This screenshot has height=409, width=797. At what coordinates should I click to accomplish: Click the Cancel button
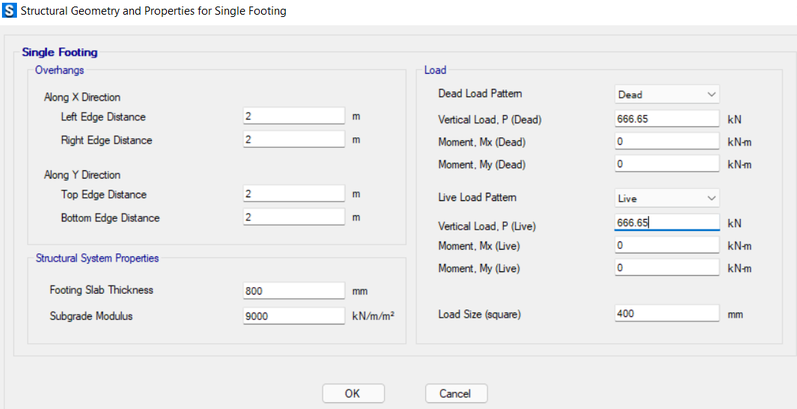tap(456, 393)
